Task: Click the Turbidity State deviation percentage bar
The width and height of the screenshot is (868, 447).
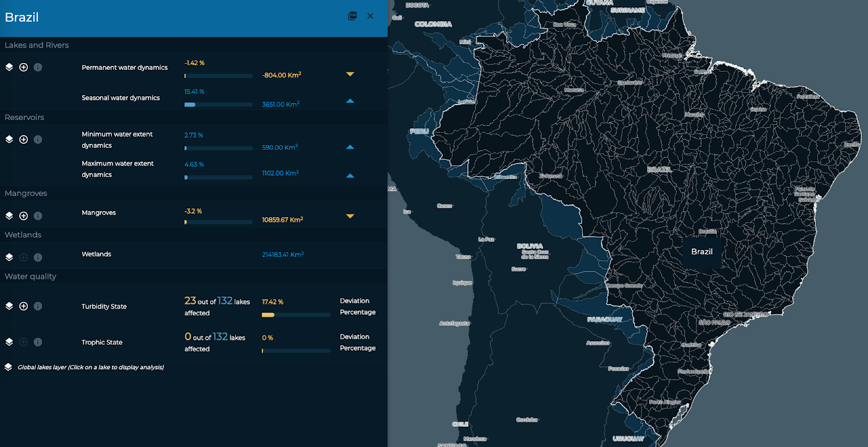Action: click(296, 315)
